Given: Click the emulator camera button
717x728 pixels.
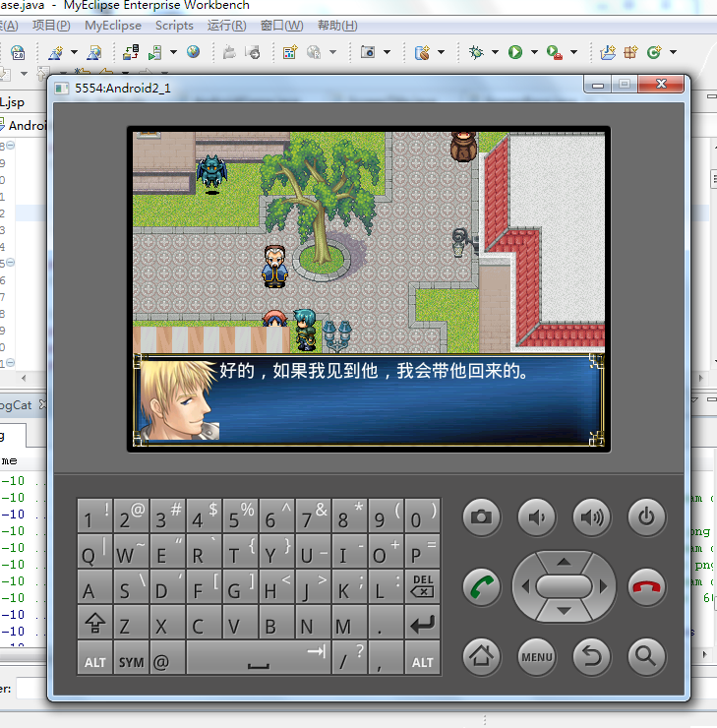Looking at the screenshot, I should 481,517.
